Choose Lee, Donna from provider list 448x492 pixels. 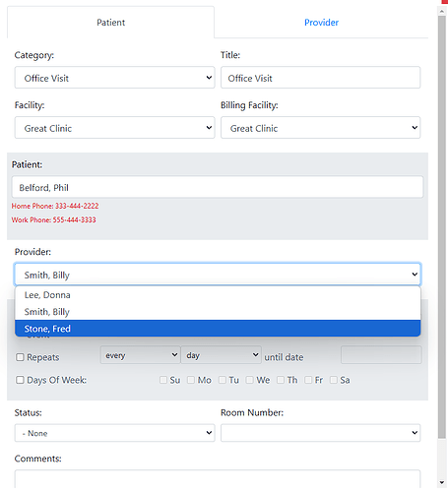(x=218, y=295)
